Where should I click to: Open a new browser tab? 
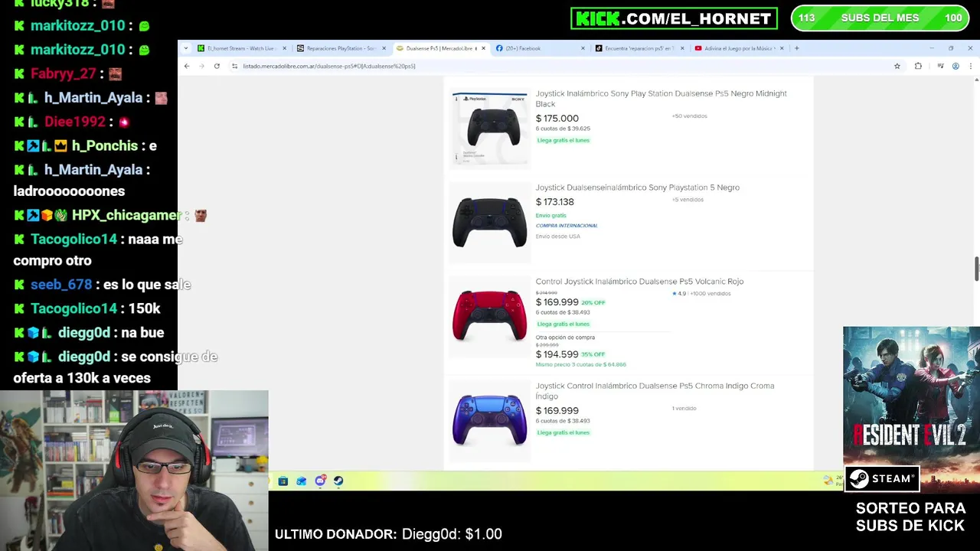[x=796, y=48]
